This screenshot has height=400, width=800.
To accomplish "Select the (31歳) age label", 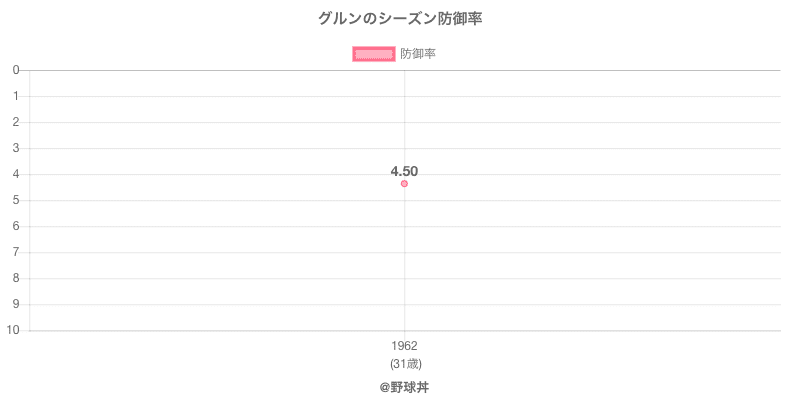I will coord(404,363).
